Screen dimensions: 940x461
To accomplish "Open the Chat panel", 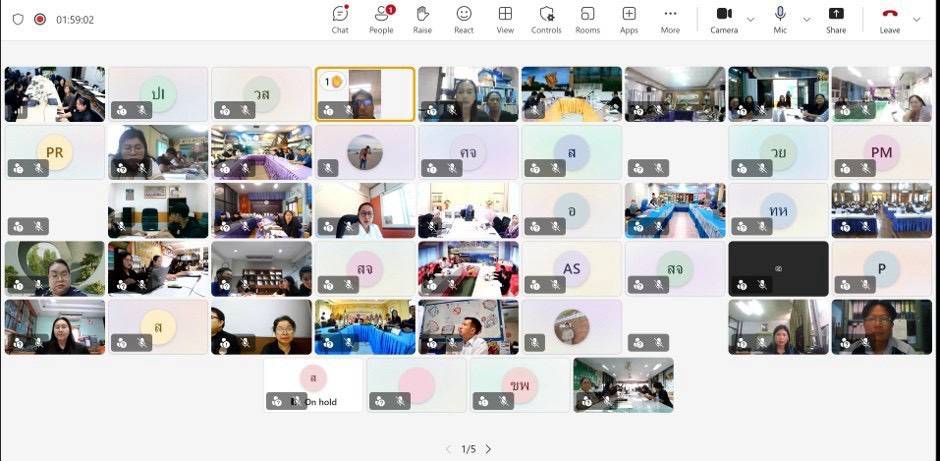I will click(340, 20).
